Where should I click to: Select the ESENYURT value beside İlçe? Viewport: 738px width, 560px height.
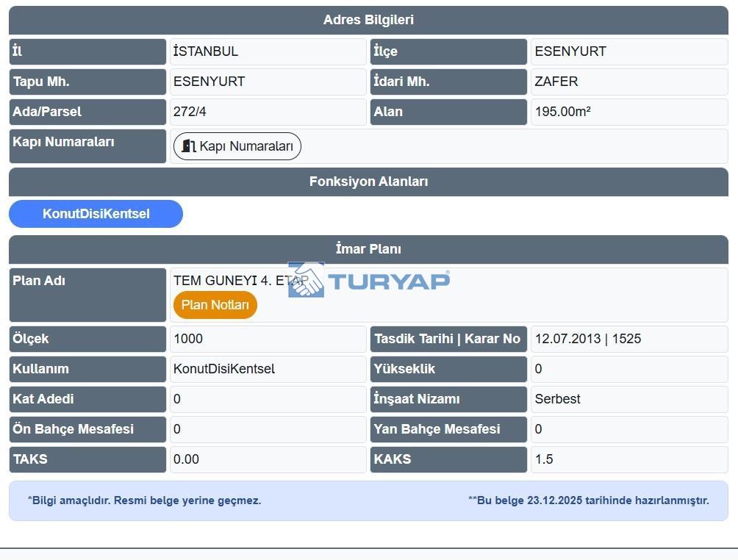click(570, 51)
